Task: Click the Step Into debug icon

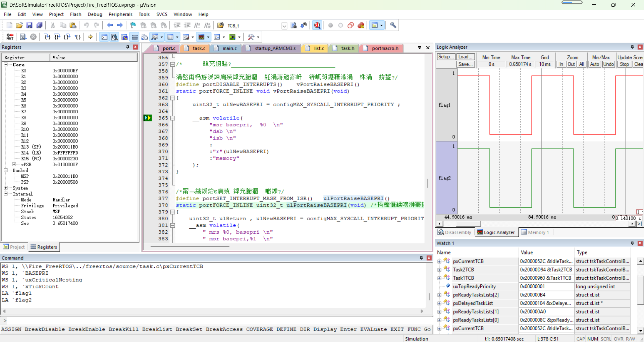Action: [x=47, y=37]
